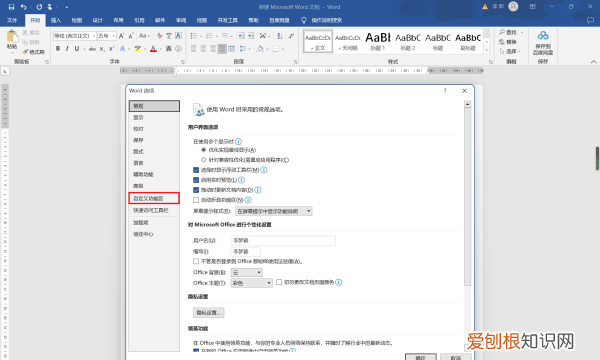Click the Show paragraph marks icon
The image size is (600, 360).
[x=291, y=36]
